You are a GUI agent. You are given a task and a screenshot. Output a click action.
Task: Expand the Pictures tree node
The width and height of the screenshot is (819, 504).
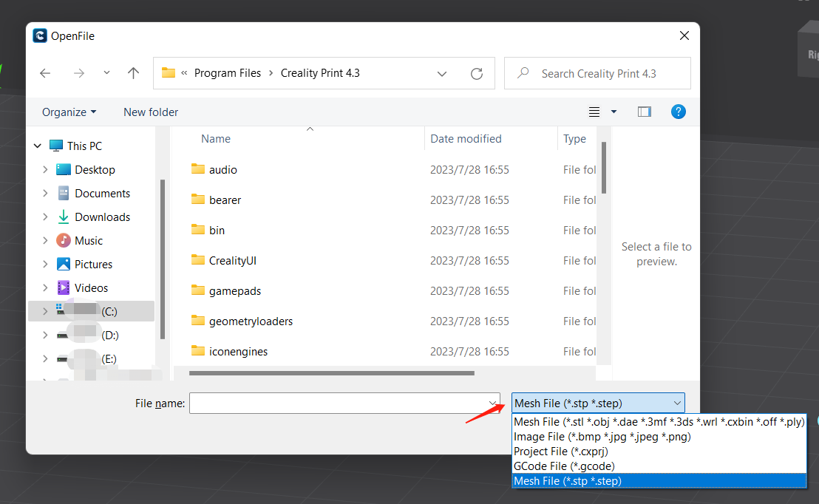pos(45,265)
